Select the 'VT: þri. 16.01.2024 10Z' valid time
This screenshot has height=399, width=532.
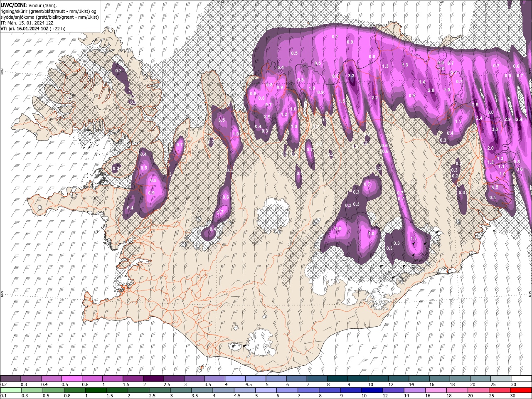25,29
